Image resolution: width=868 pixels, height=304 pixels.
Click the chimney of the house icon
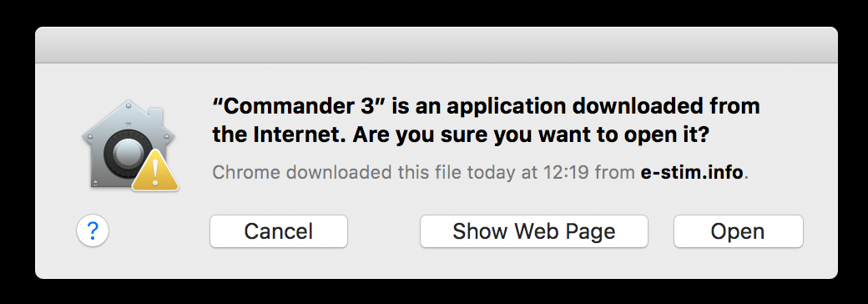155,114
